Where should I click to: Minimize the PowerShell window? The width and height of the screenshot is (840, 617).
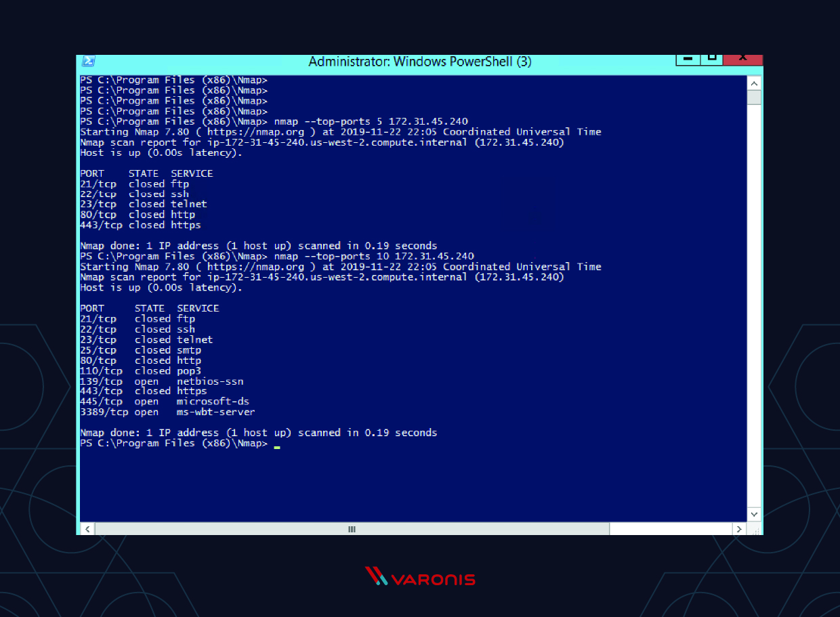[688, 60]
